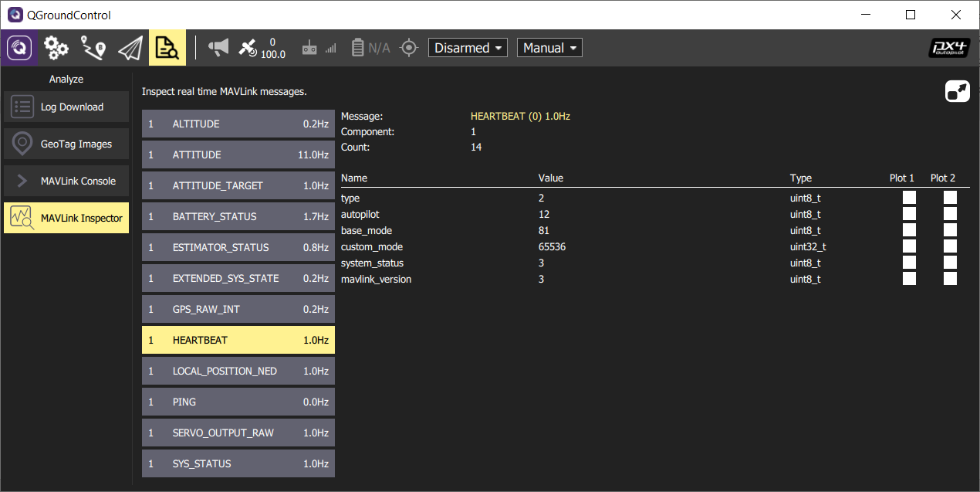Open the Log Download tool
The height and width of the screenshot is (492, 980).
66,107
